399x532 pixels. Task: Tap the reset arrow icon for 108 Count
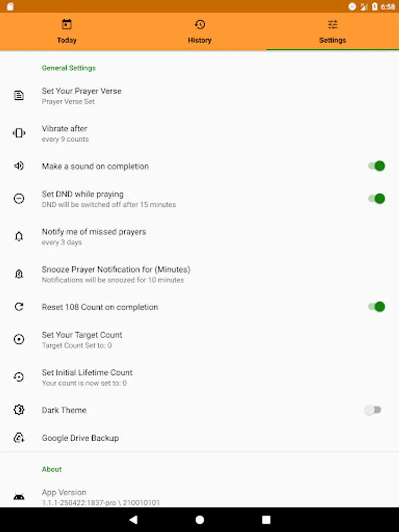coord(19,307)
